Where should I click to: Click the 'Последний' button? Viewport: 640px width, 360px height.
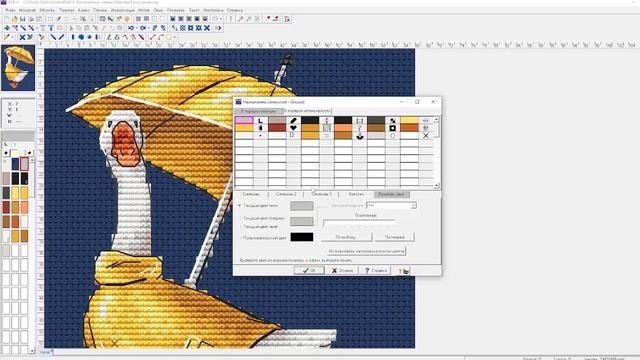(394, 237)
